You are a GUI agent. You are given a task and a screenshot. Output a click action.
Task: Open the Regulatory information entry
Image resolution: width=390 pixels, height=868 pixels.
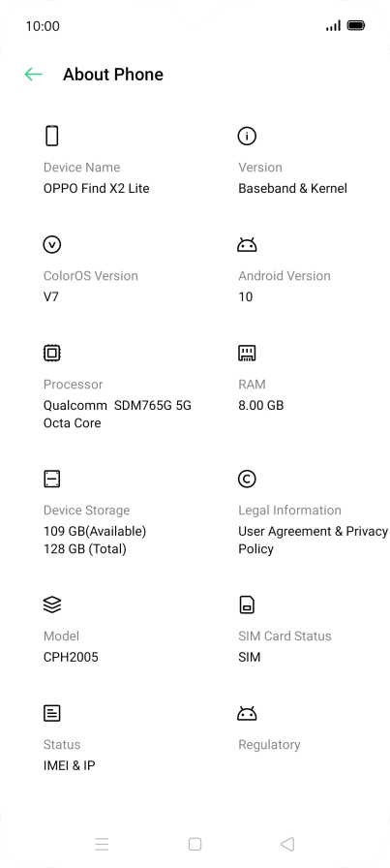pos(269,745)
